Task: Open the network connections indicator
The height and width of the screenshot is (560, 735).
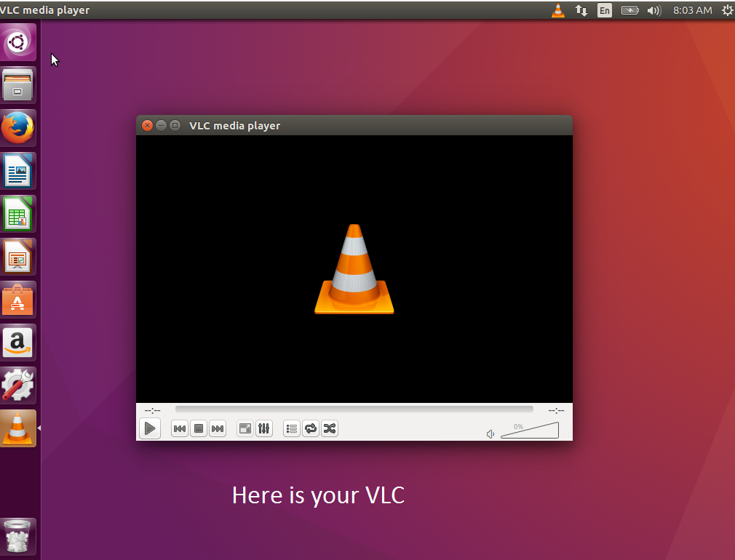Action: click(581, 10)
